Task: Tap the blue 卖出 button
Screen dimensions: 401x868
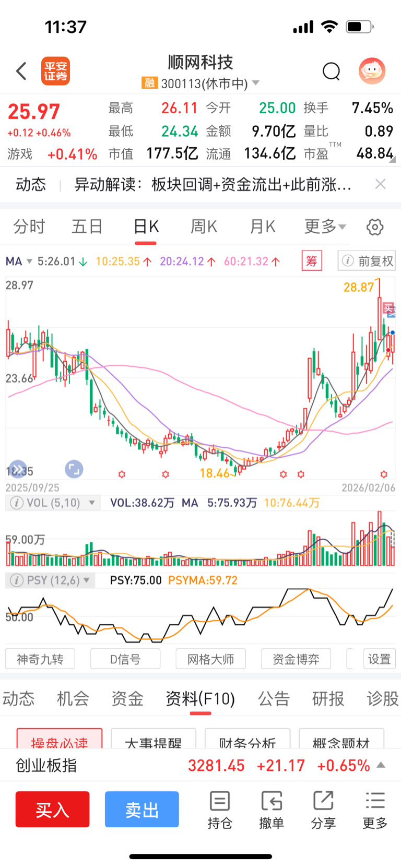Action: pos(141,810)
